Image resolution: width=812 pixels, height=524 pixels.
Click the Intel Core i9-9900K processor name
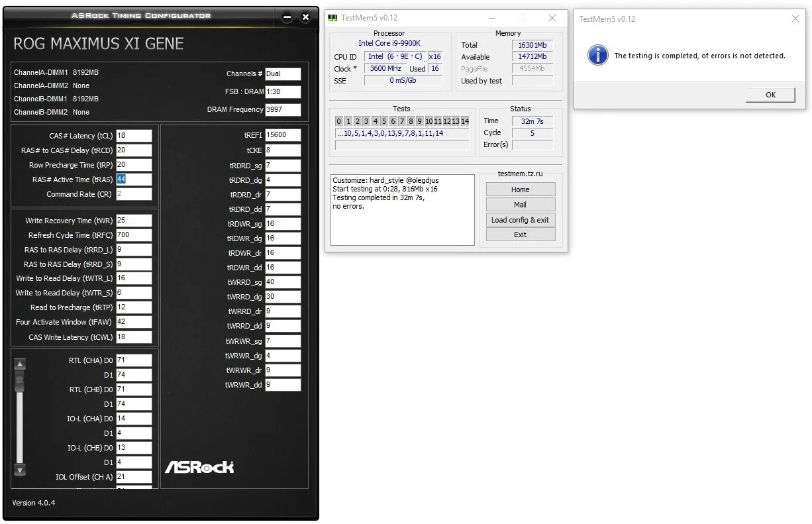pyautogui.click(x=389, y=43)
